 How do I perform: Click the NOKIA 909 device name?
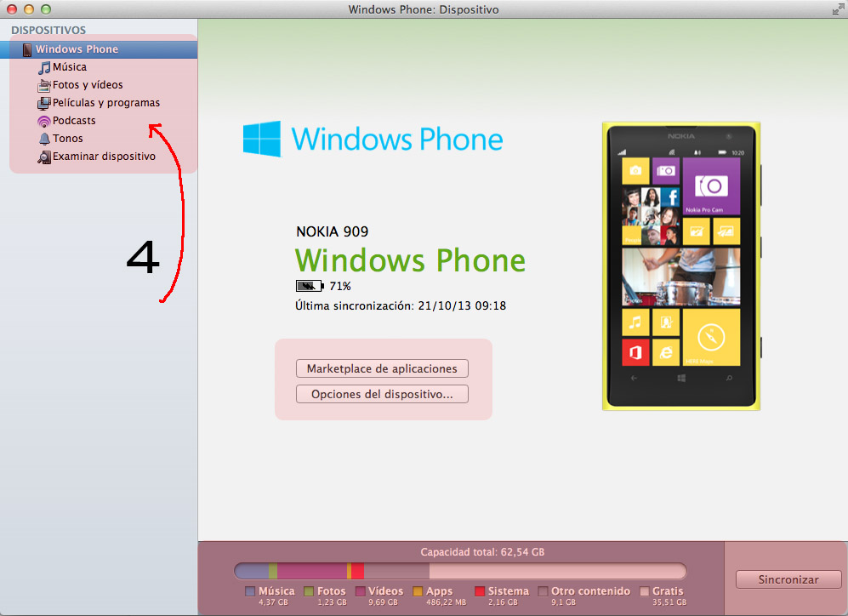coord(332,231)
